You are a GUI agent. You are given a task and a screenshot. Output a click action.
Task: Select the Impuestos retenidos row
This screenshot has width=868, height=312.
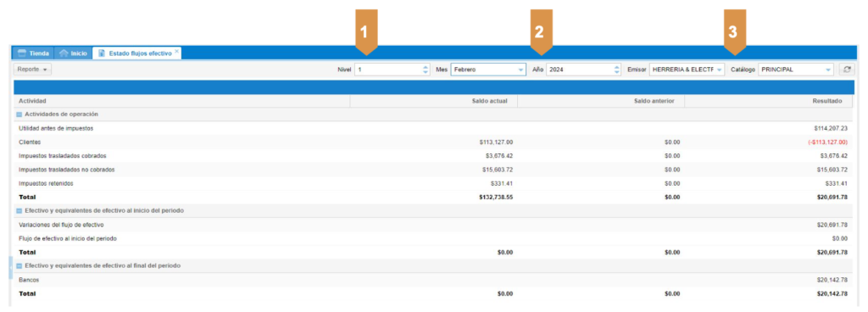(433, 183)
